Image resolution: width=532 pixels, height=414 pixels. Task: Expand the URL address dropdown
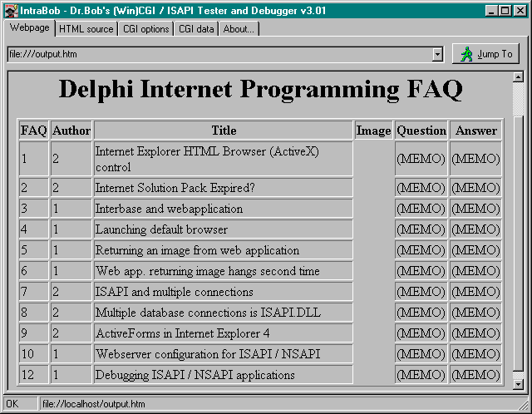coord(437,54)
